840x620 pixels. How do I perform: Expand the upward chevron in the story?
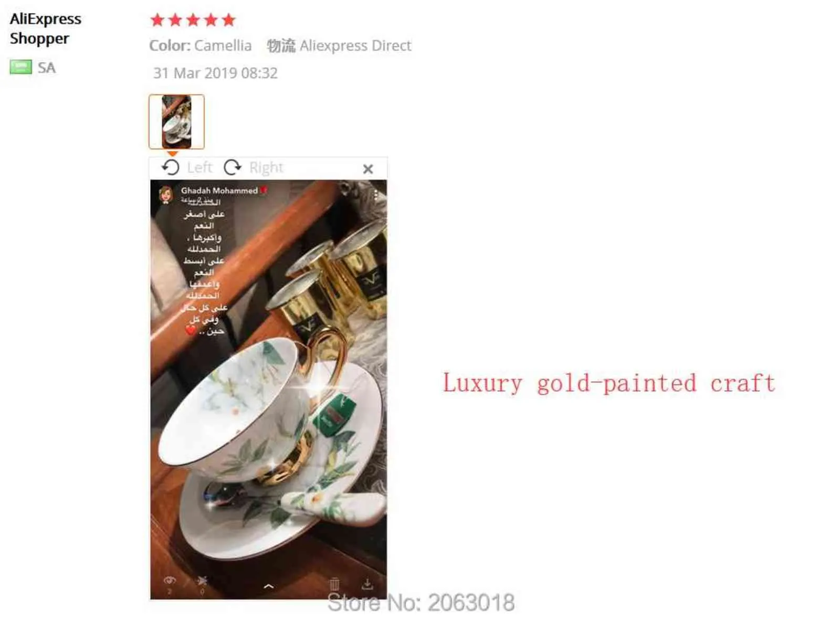(268, 586)
